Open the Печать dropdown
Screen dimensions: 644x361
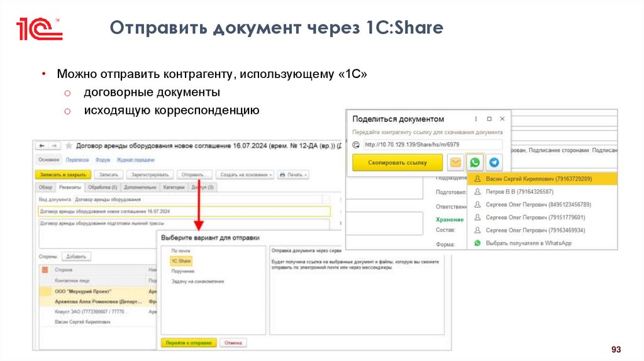[293, 175]
